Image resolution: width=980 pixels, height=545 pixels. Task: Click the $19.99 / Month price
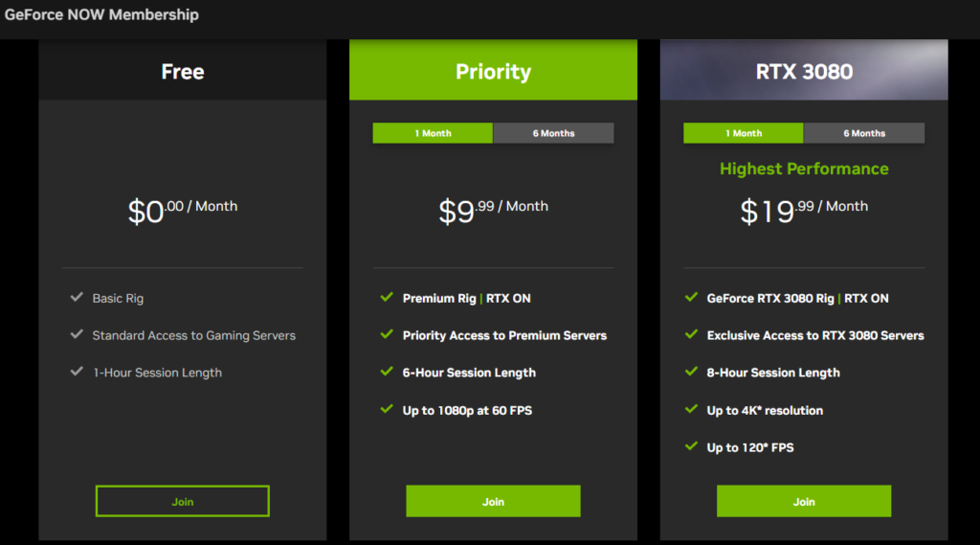coord(804,211)
